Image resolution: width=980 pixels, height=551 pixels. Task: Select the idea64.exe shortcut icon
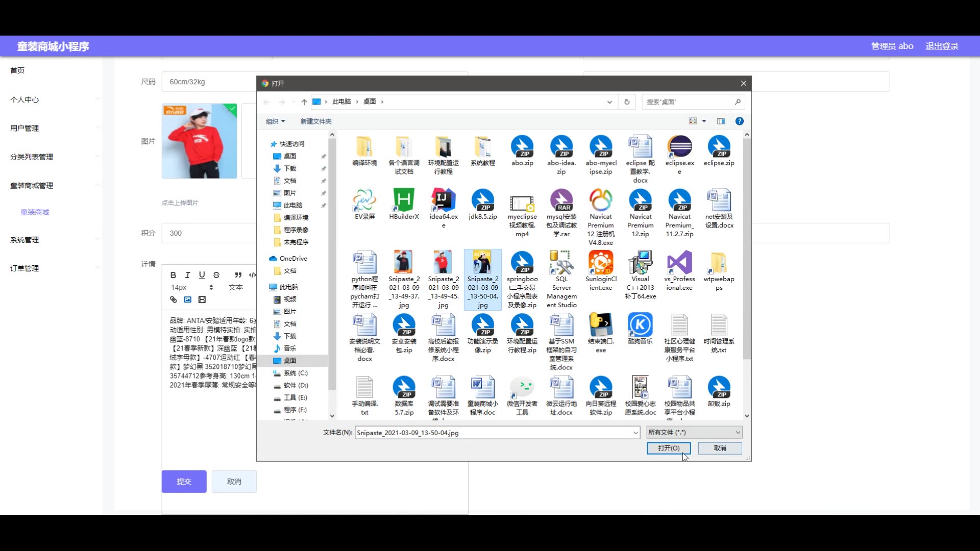(443, 201)
